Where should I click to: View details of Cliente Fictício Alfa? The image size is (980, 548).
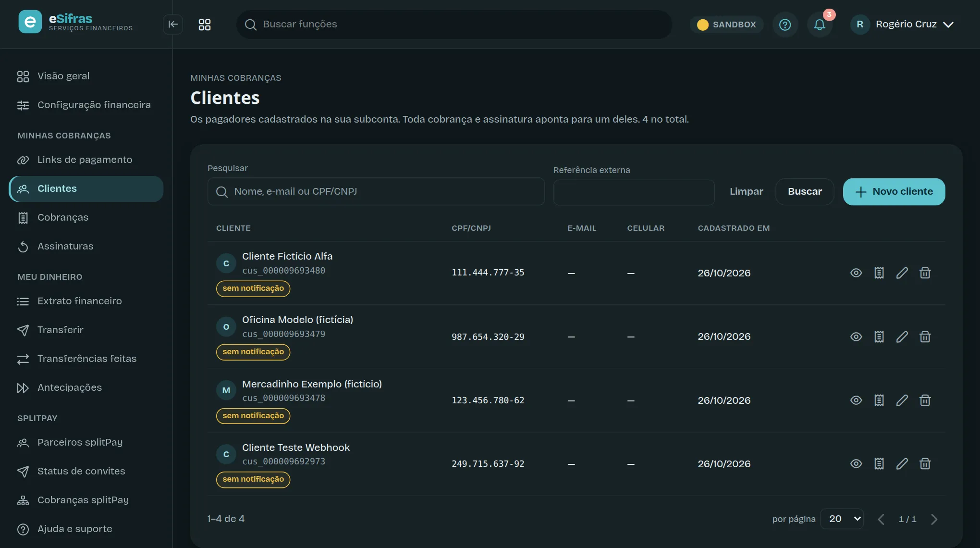pyautogui.click(x=856, y=273)
